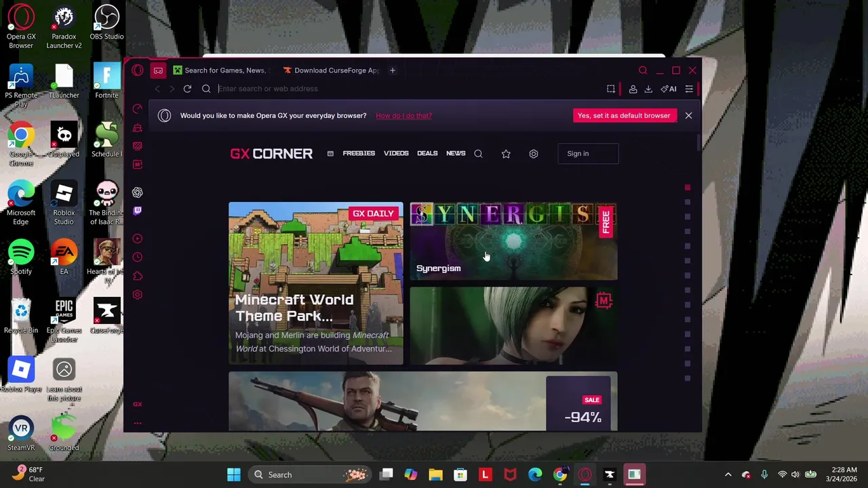
Task: Select the Roblox Studio desktop icon
Action: coord(64,204)
